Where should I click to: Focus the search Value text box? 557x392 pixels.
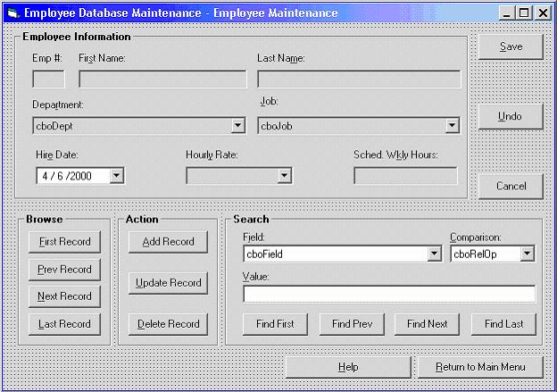tap(388, 294)
